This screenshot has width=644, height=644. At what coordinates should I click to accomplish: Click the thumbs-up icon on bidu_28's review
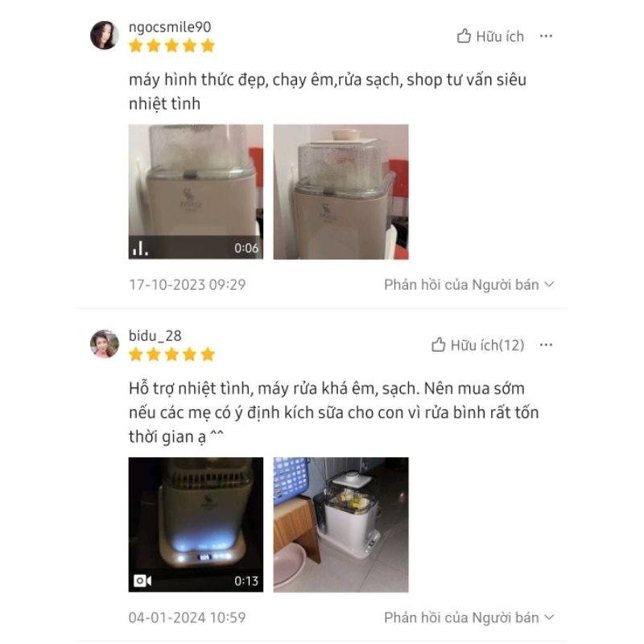438,345
